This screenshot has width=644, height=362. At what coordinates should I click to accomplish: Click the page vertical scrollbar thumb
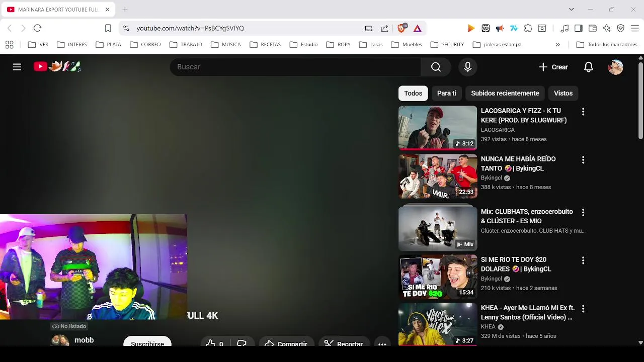pyautogui.click(x=640, y=100)
